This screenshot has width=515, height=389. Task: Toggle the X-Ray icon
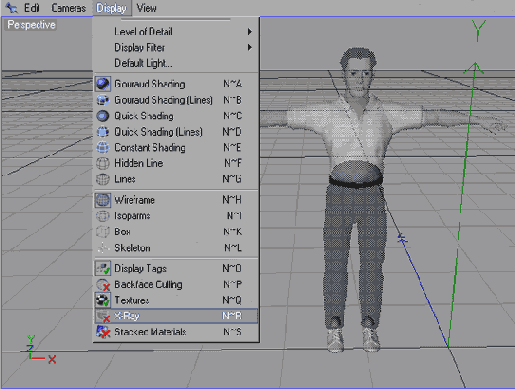tap(103, 316)
